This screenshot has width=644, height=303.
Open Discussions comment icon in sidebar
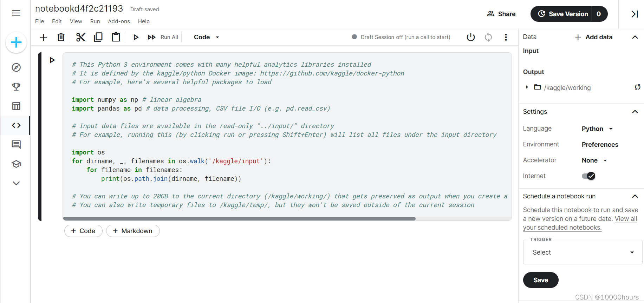(x=16, y=145)
